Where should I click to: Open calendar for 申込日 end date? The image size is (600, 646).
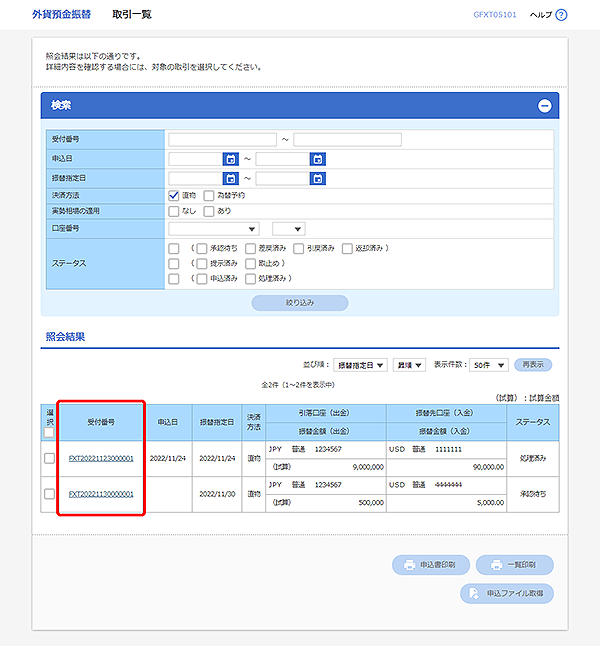318,159
